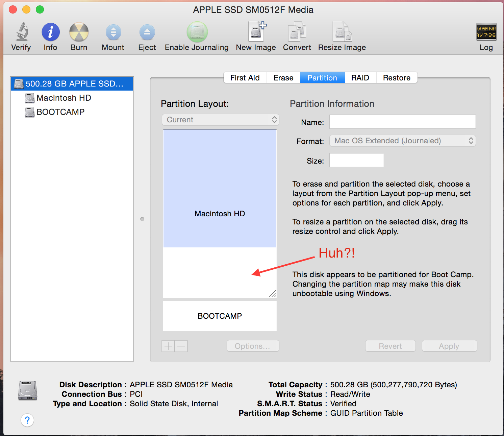Remove partition with minus button
The width and height of the screenshot is (504, 436).
[x=181, y=346]
